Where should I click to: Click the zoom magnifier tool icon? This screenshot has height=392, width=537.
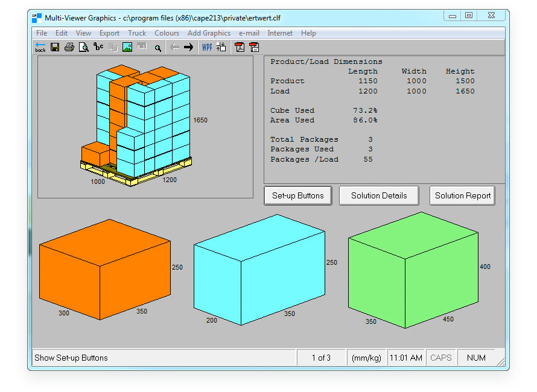(157, 47)
